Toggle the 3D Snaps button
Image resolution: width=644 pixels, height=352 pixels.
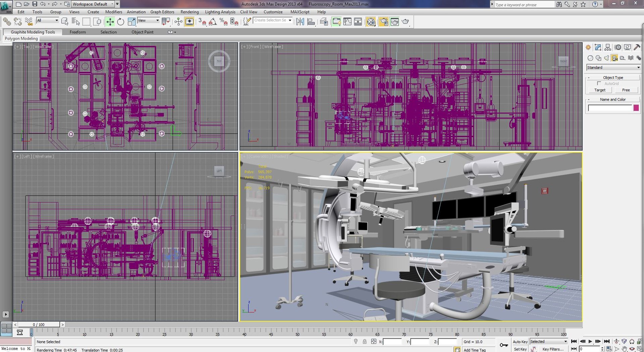[202, 22]
